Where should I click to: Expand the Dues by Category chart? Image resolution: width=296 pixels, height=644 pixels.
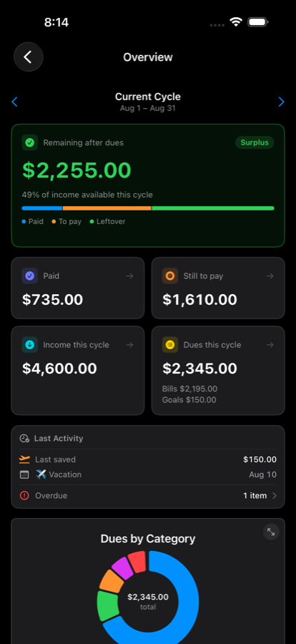[271, 532]
